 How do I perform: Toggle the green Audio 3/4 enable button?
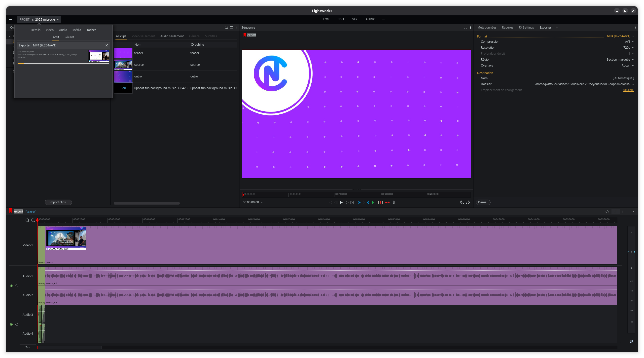pyautogui.click(x=11, y=324)
